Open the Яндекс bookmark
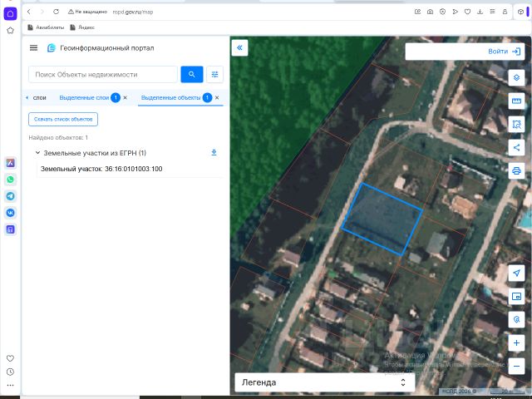Viewport: 532px width, 399px height. (82, 27)
